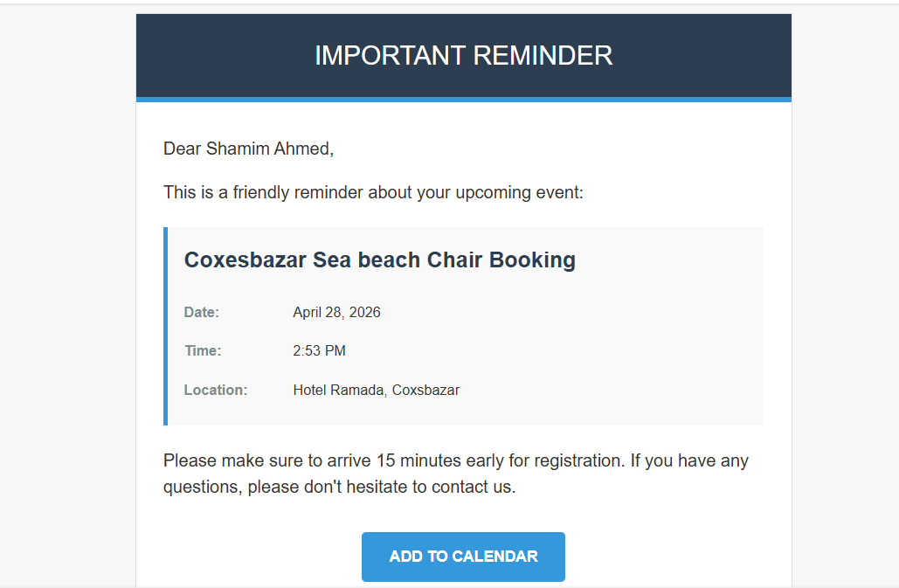Select the 2:53 PM time value
The image size is (899, 588).
319,351
